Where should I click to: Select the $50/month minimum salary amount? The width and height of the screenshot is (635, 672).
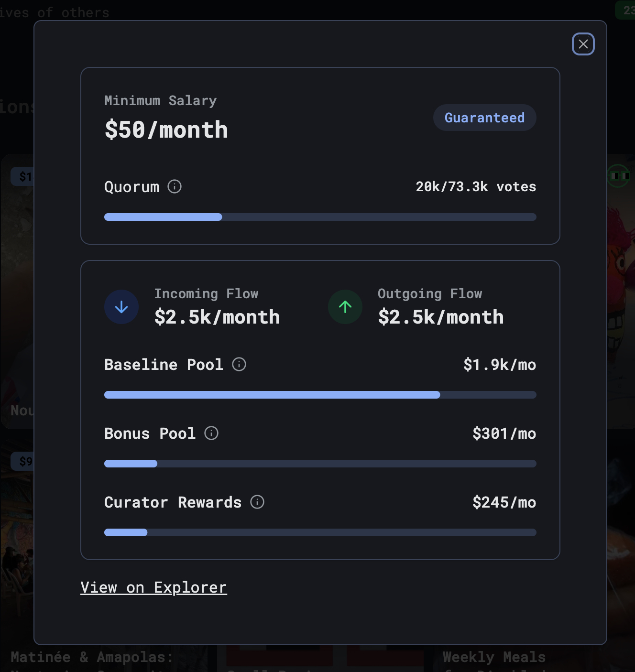166,130
